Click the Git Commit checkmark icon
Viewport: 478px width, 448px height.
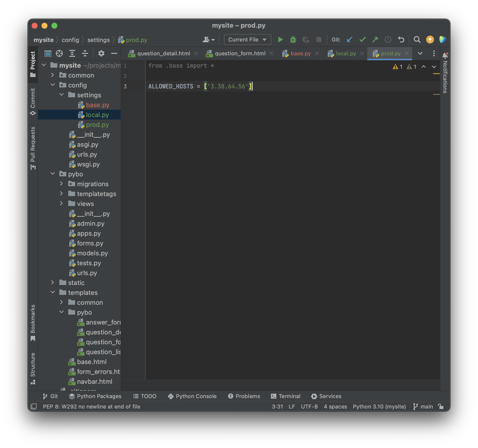[x=362, y=40]
